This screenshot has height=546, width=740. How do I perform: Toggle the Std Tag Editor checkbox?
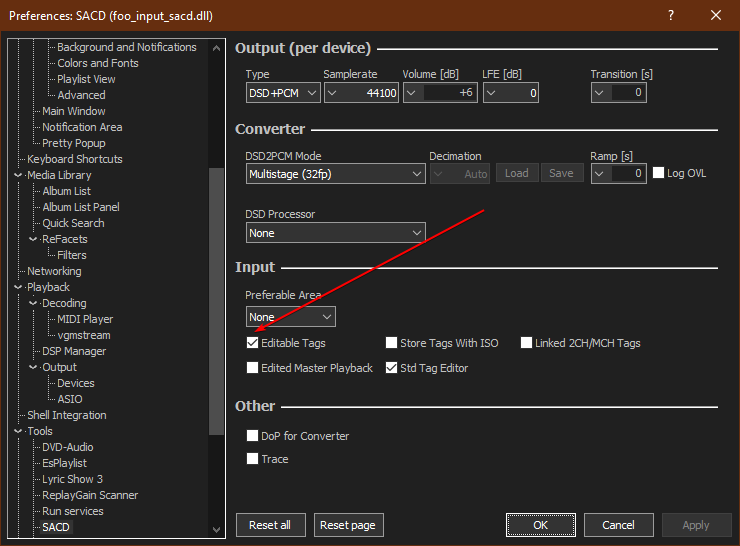pos(392,368)
